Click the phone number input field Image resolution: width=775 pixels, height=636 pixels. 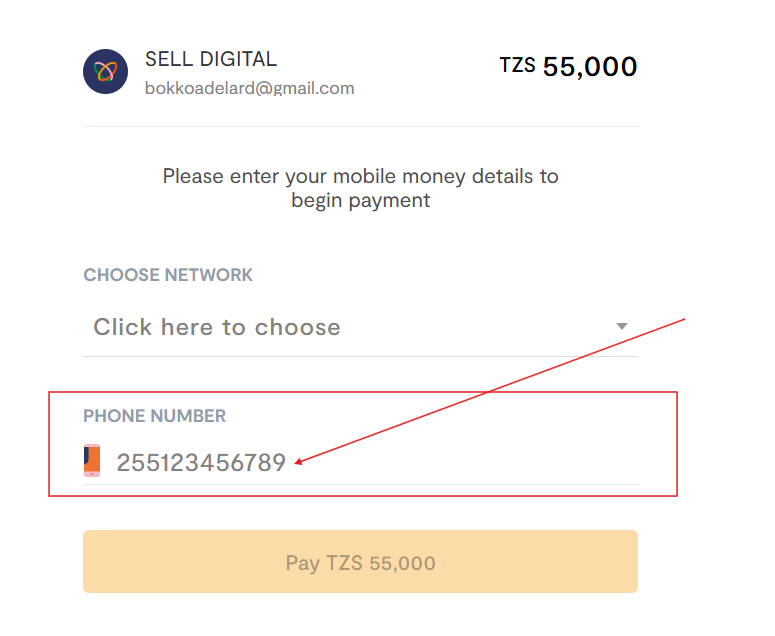[360, 462]
